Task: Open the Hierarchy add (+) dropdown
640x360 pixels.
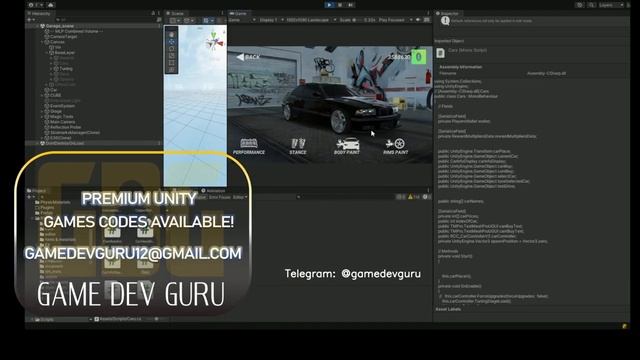Action: coord(30,20)
